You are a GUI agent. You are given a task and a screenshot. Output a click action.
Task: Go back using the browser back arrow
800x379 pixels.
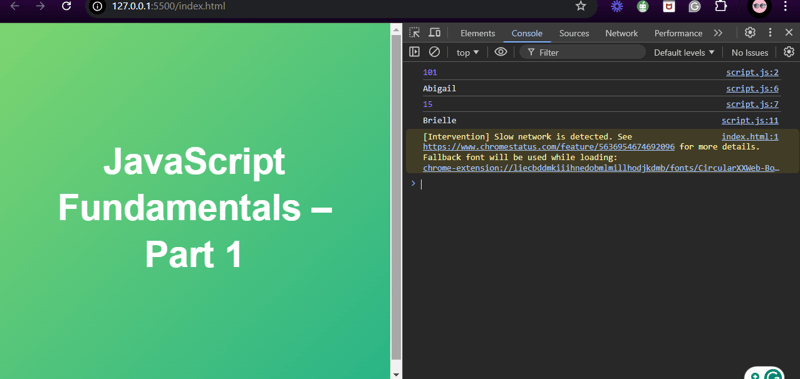[x=15, y=6]
